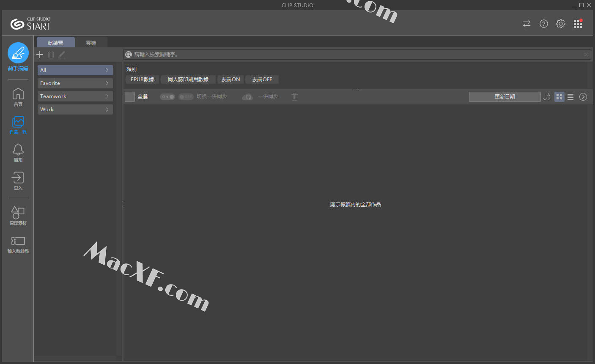Click the 切換一併同步 label
This screenshot has width=595, height=364.
(212, 97)
